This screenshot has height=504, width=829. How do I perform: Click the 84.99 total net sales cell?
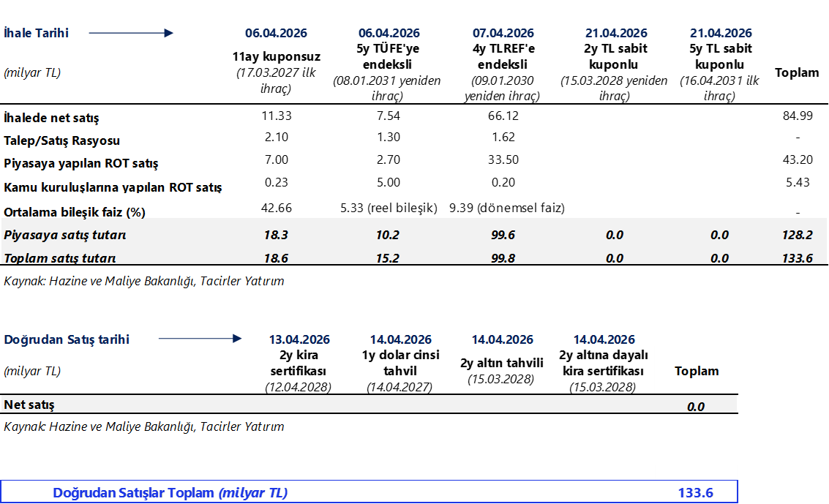click(x=797, y=116)
